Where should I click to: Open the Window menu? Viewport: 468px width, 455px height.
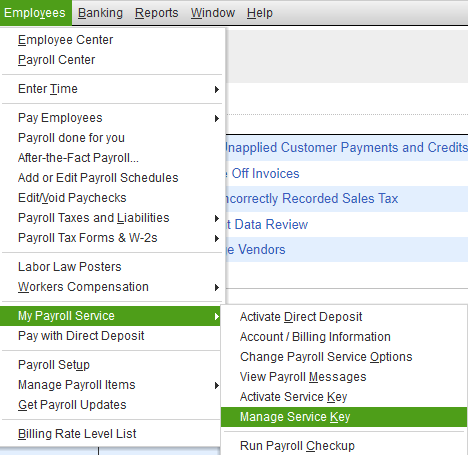click(213, 13)
